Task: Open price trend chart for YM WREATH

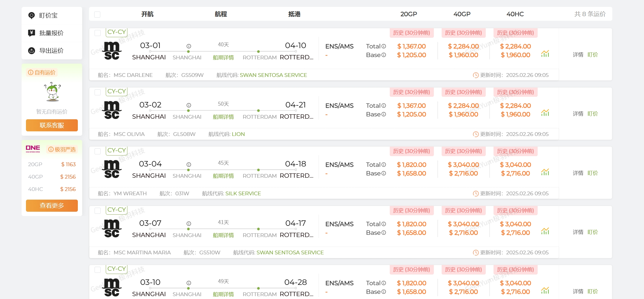Action: (x=545, y=172)
